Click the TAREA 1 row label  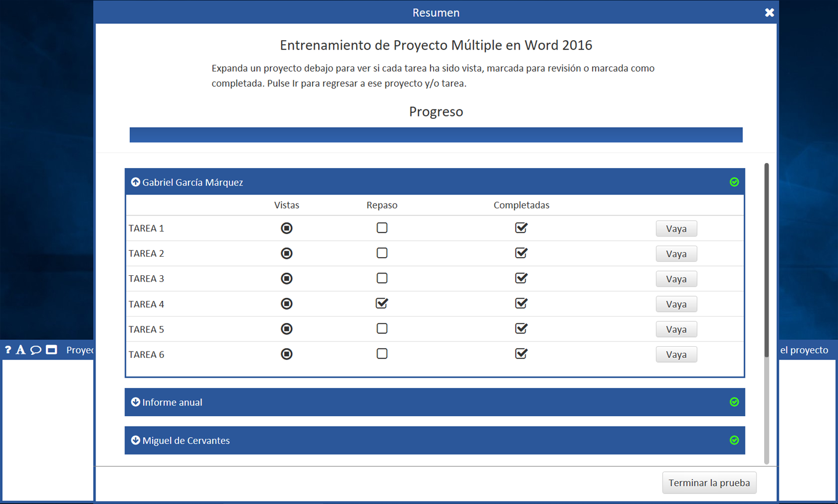(x=146, y=228)
